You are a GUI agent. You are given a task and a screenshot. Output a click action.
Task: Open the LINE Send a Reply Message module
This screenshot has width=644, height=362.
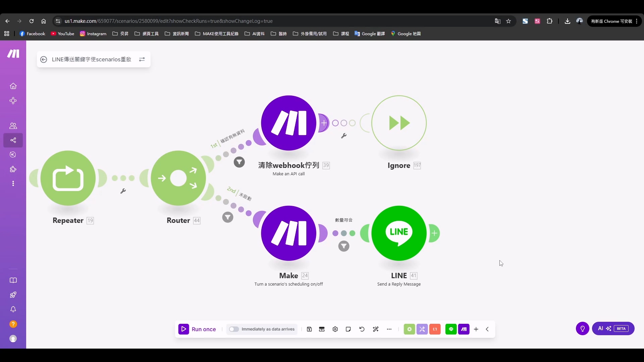399,233
